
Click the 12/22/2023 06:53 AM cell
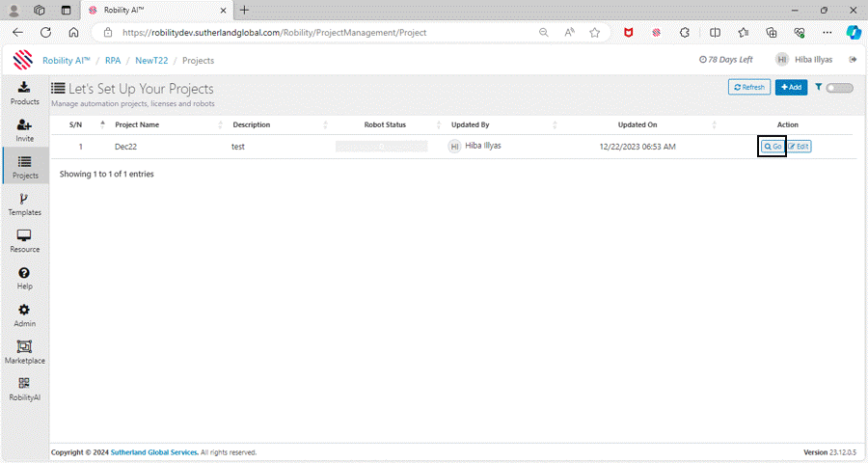pyautogui.click(x=637, y=147)
